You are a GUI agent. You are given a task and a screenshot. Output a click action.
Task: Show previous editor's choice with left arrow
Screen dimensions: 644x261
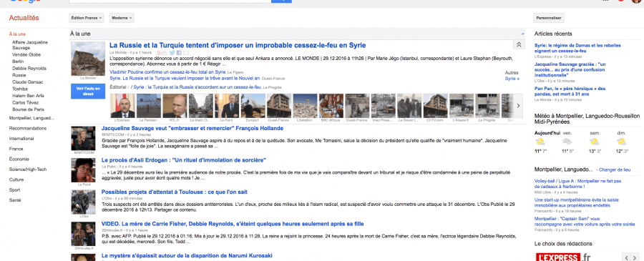[x=626, y=257]
